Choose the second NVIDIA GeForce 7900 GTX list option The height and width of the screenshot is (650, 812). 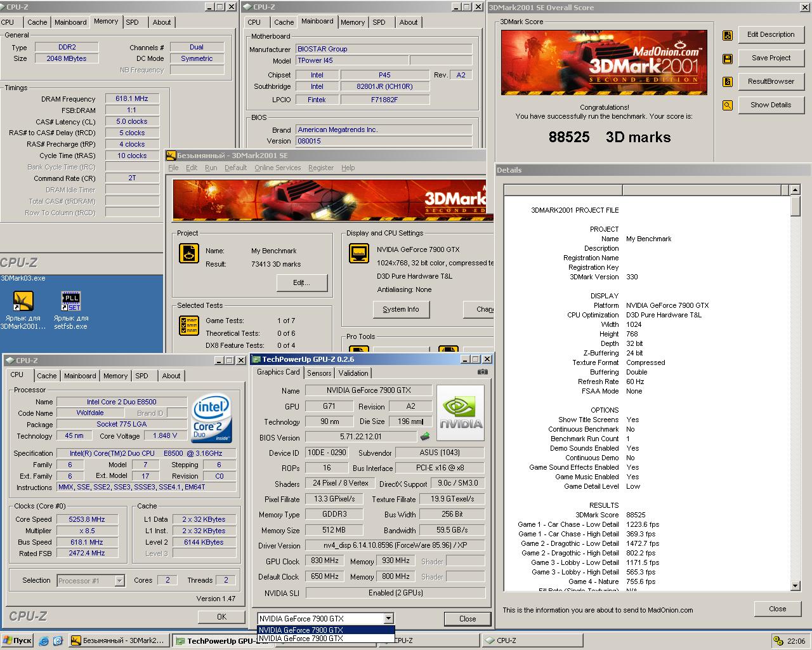[325, 639]
